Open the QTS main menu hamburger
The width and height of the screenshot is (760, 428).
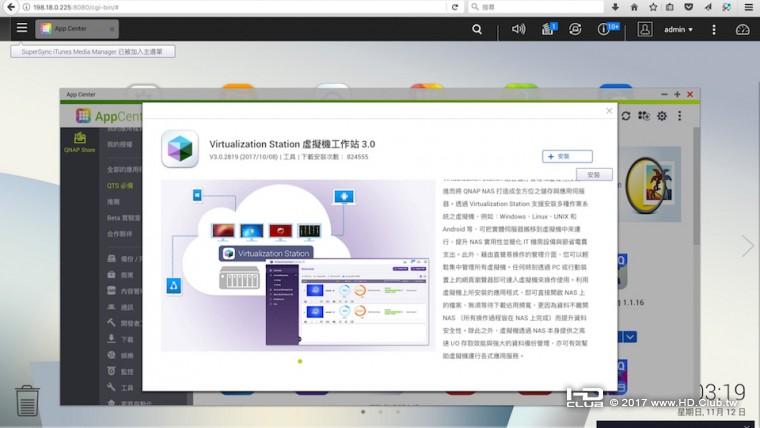(22, 28)
